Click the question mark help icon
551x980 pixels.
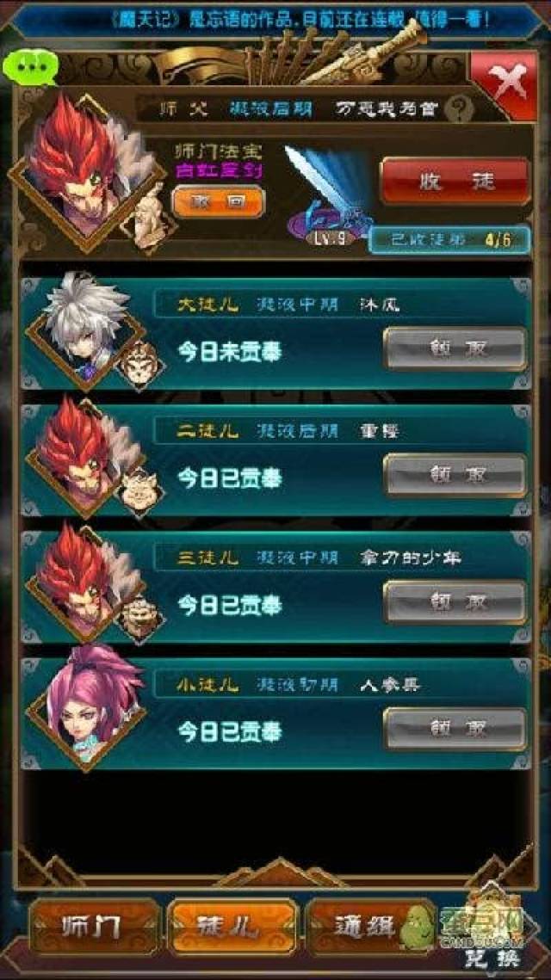point(458,110)
